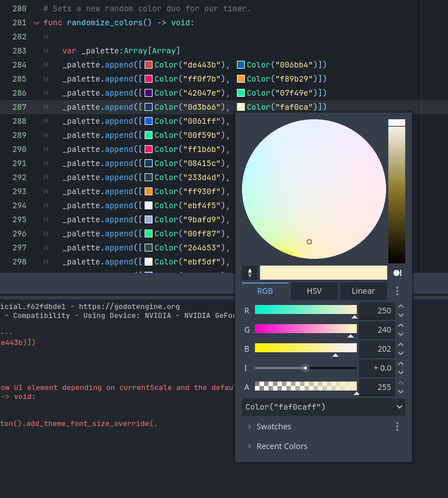Image resolution: width=448 pixels, height=498 pixels.
Task: Click the vertical brightness value bar
Action: (x=397, y=191)
